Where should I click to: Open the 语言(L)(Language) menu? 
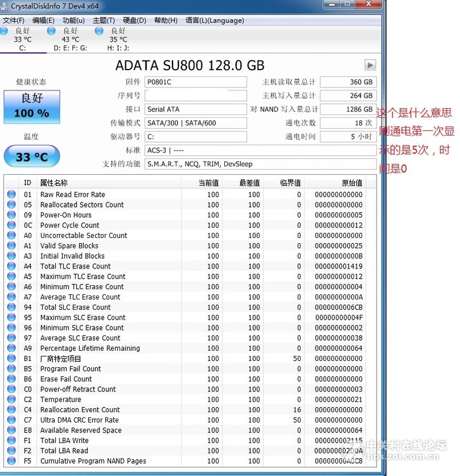click(214, 20)
